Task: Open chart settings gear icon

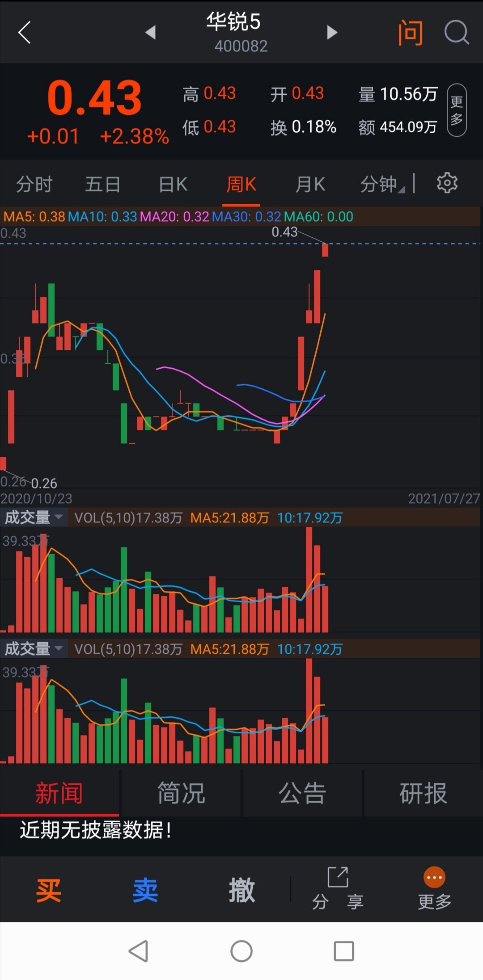Action: pos(447,183)
